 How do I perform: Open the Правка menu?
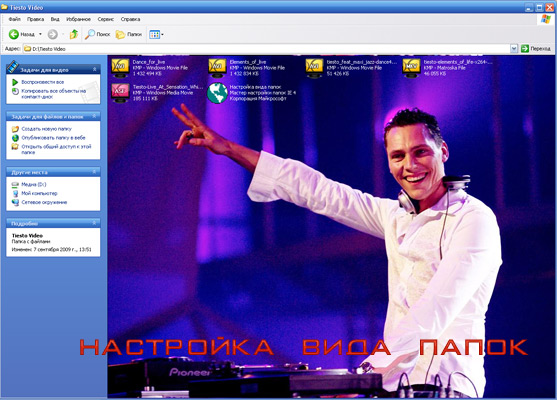tap(36, 19)
